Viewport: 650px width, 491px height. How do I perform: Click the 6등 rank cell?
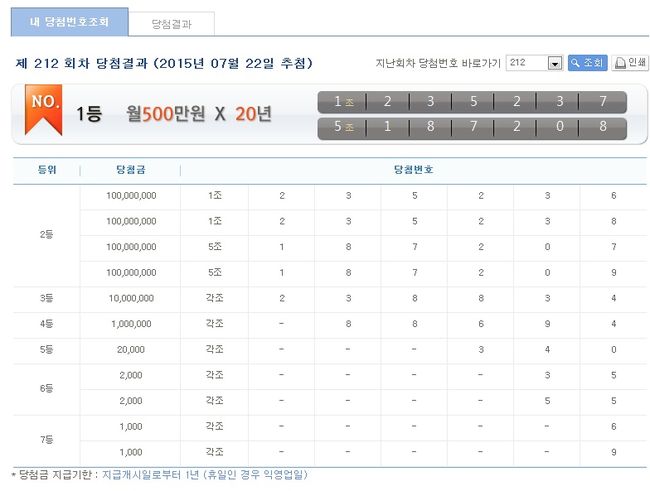click(x=46, y=389)
